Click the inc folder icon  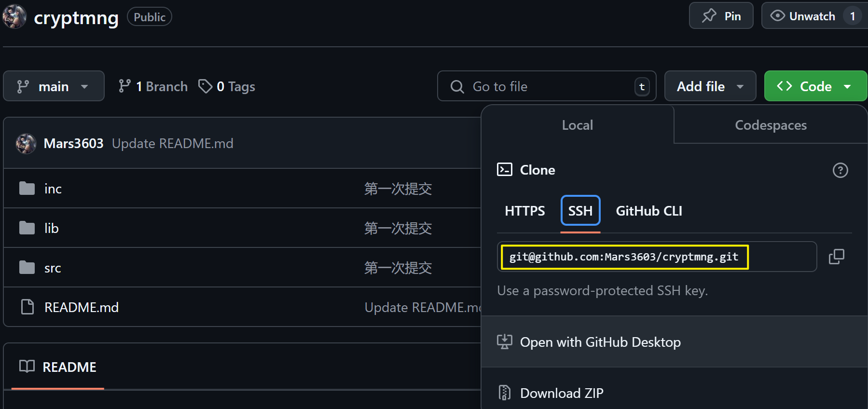pos(27,188)
